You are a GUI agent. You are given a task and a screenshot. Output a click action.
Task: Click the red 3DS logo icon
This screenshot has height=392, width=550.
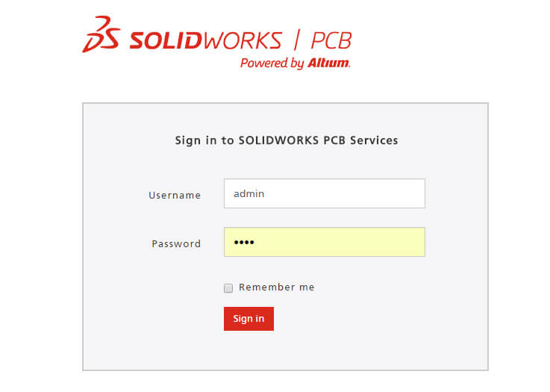pyautogui.click(x=101, y=37)
